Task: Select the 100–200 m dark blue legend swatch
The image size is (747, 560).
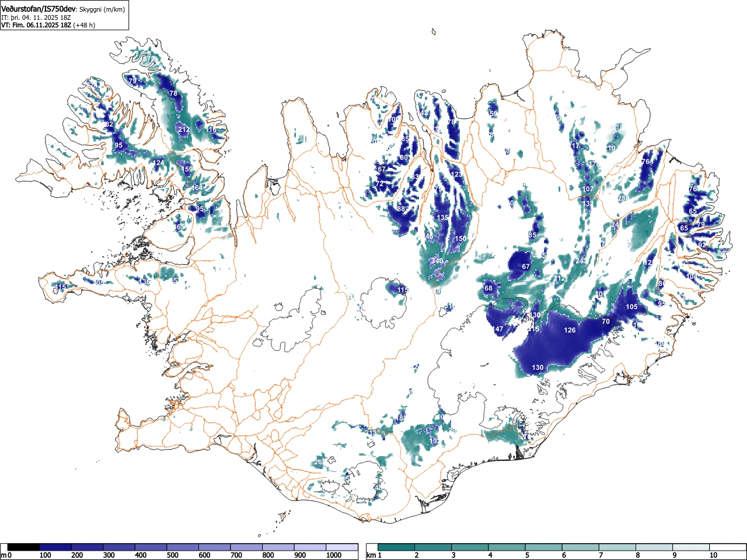Action: pyautogui.click(x=55, y=547)
